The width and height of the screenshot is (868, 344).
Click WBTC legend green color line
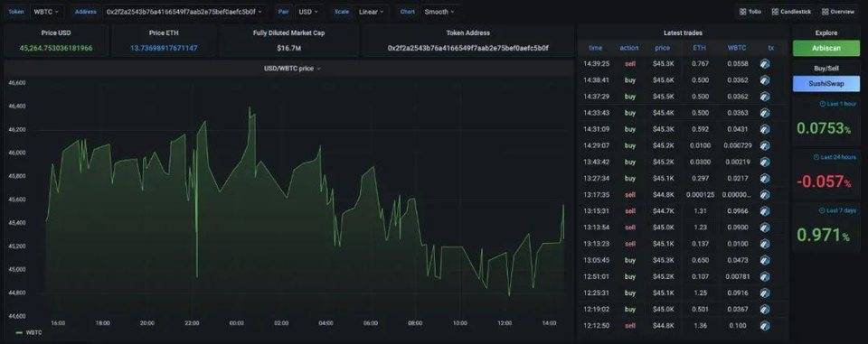(x=19, y=333)
